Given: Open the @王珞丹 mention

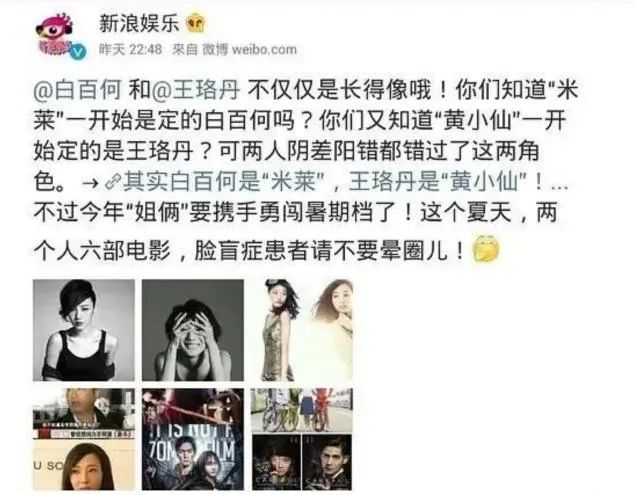Looking at the screenshot, I should point(196,90).
